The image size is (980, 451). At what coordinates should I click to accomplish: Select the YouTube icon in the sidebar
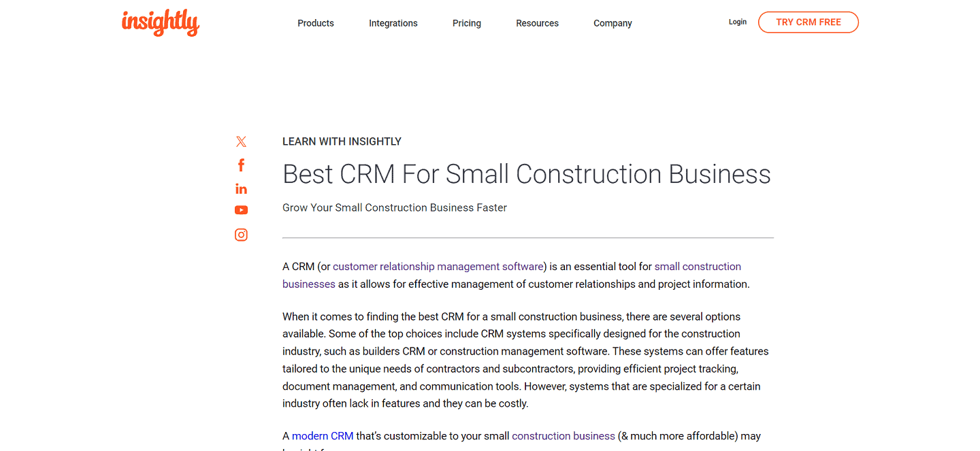pos(241,210)
